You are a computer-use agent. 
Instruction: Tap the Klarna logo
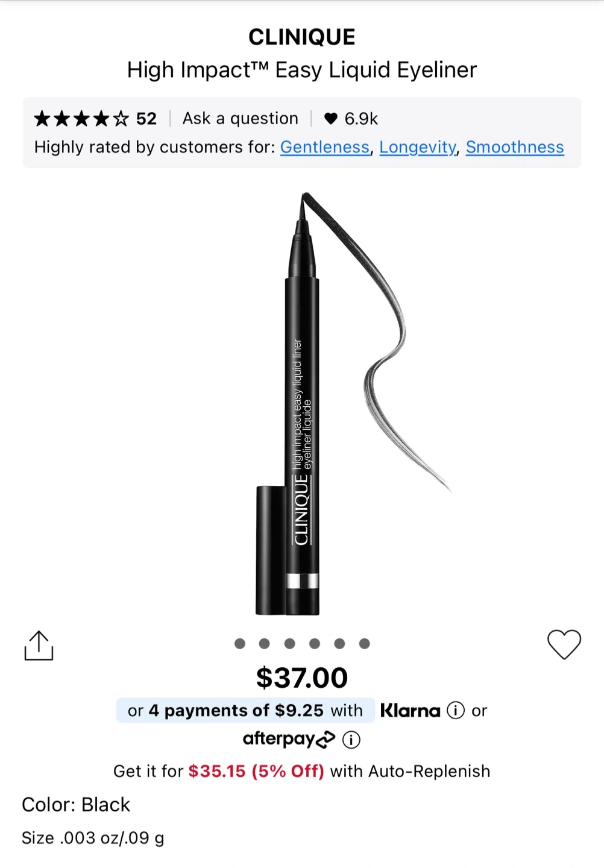[x=410, y=711]
